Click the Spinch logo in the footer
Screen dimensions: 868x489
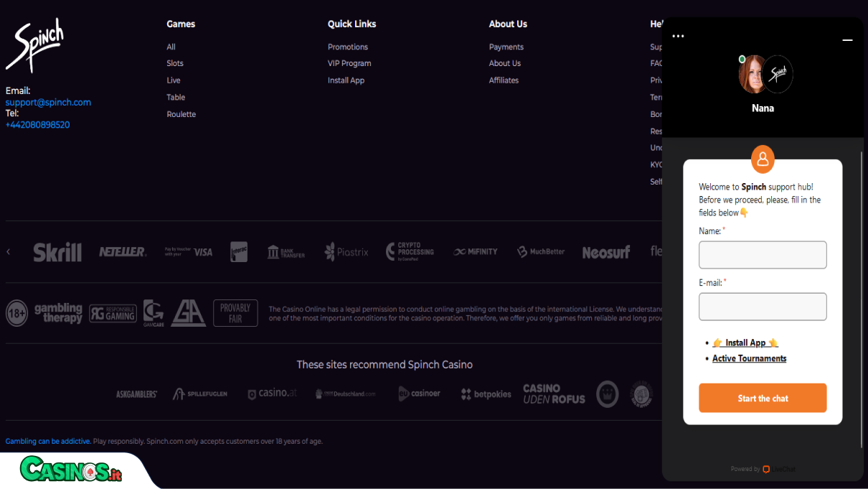(35, 45)
